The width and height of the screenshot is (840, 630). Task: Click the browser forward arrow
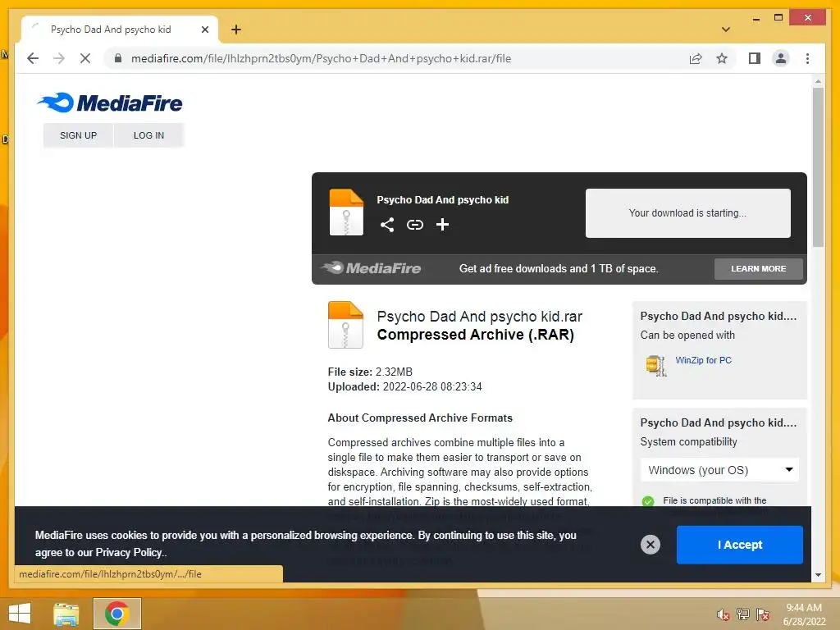pos(59,58)
